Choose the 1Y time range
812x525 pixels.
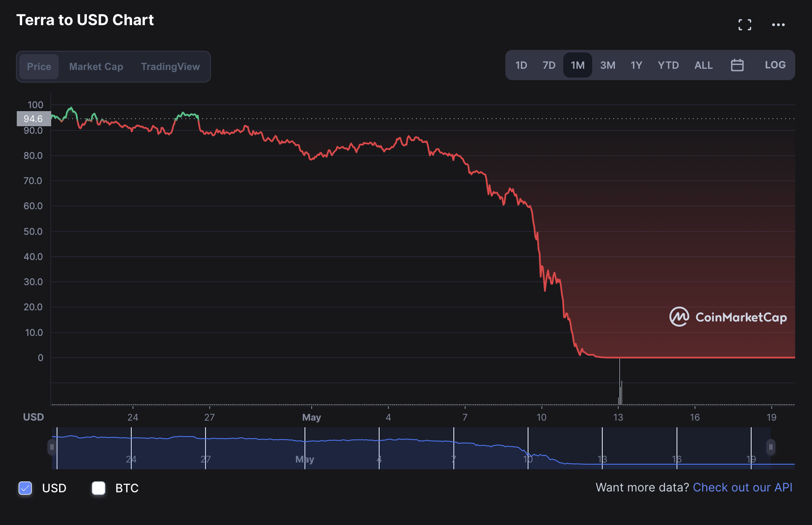tap(636, 65)
